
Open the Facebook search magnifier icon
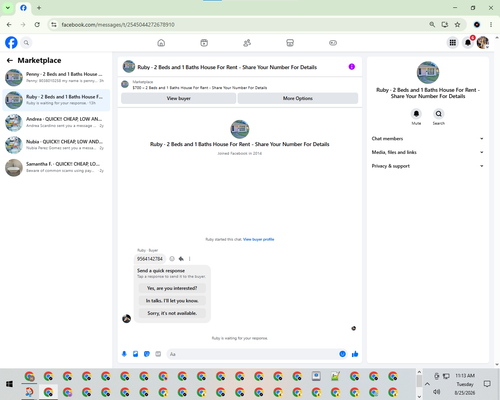[26, 43]
